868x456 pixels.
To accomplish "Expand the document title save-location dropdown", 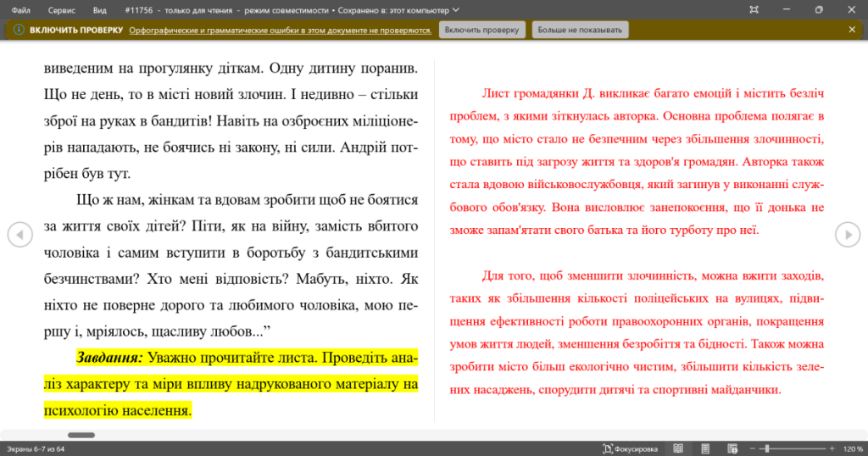I will [x=457, y=10].
